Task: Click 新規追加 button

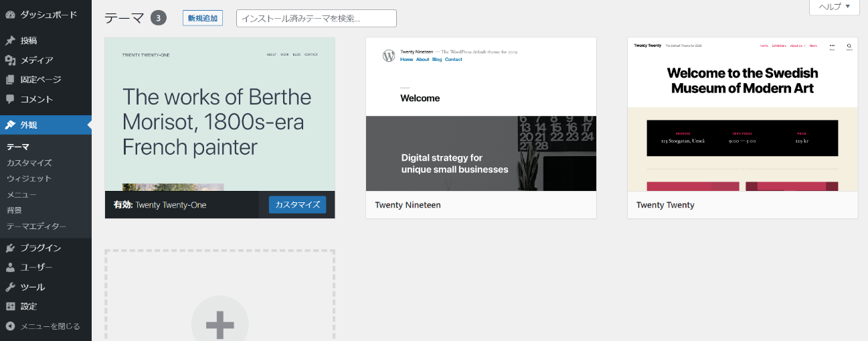Action: click(x=203, y=18)
